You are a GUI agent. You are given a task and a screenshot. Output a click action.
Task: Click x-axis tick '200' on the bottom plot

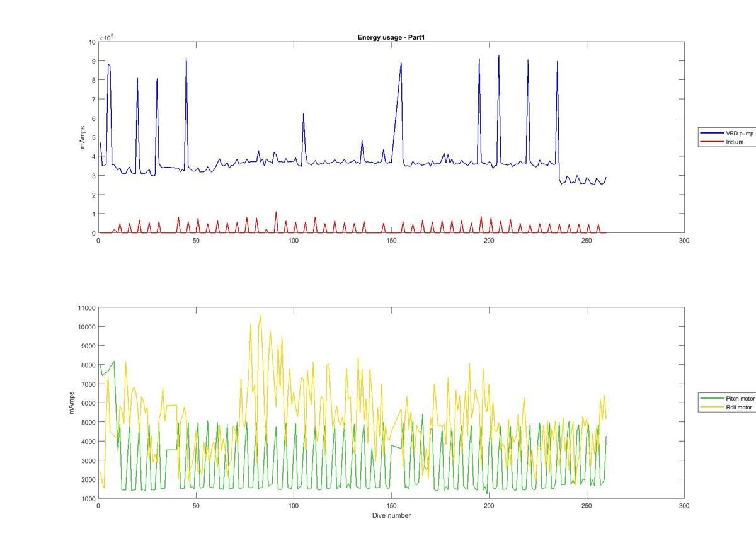[489, 506]
